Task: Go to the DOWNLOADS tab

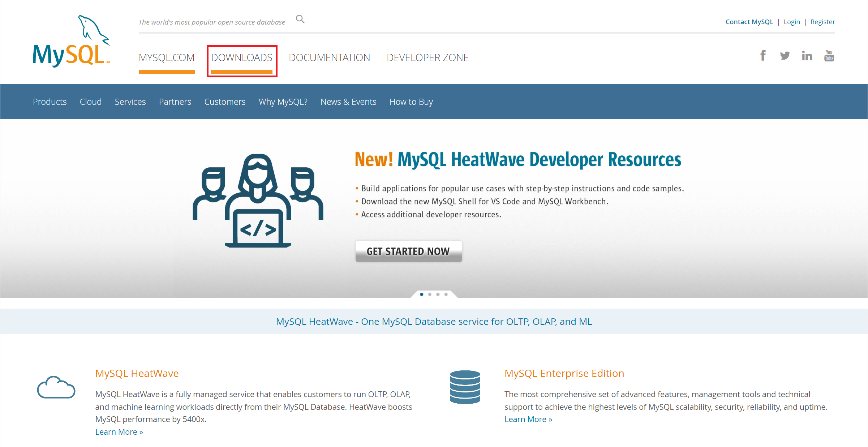Action: pos(242,57)
